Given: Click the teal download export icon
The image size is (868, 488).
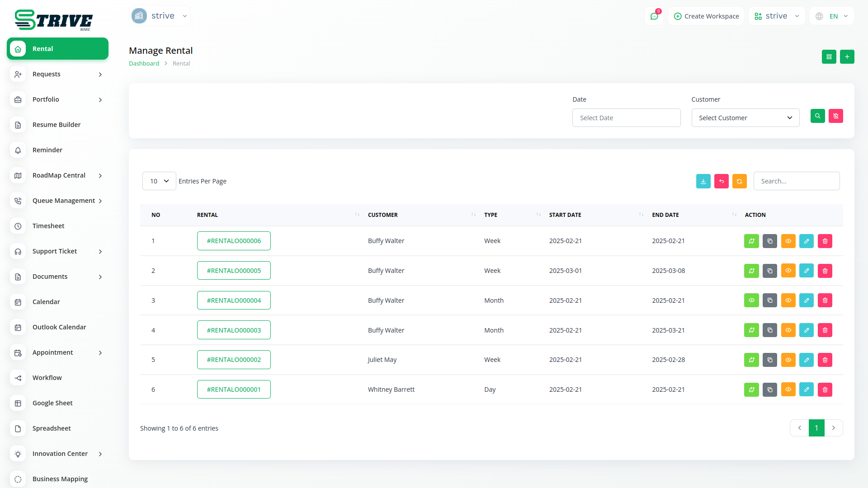Looking at the screenshot, I should 703,181.
